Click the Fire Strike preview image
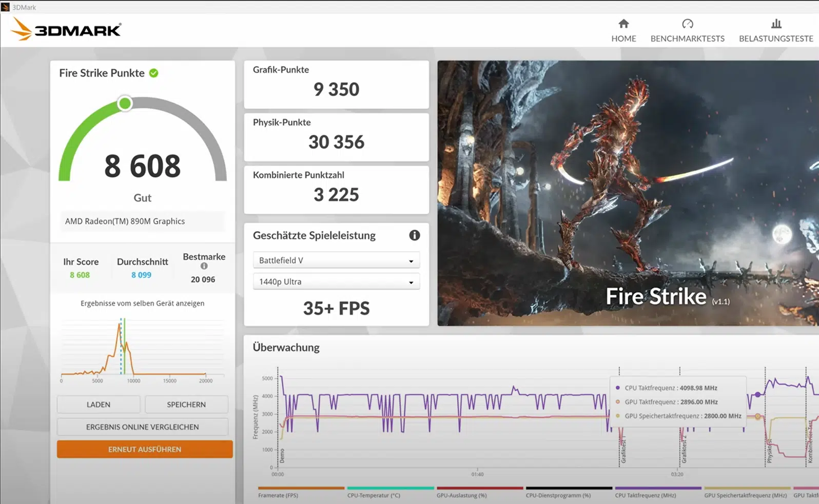Screen dimensions: 819x504 627,193
